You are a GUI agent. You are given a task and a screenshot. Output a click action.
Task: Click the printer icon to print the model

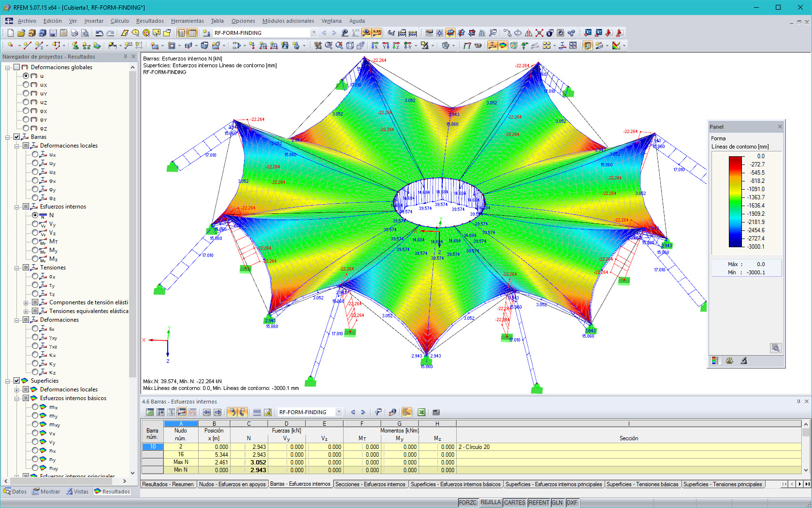coord(73,33)
